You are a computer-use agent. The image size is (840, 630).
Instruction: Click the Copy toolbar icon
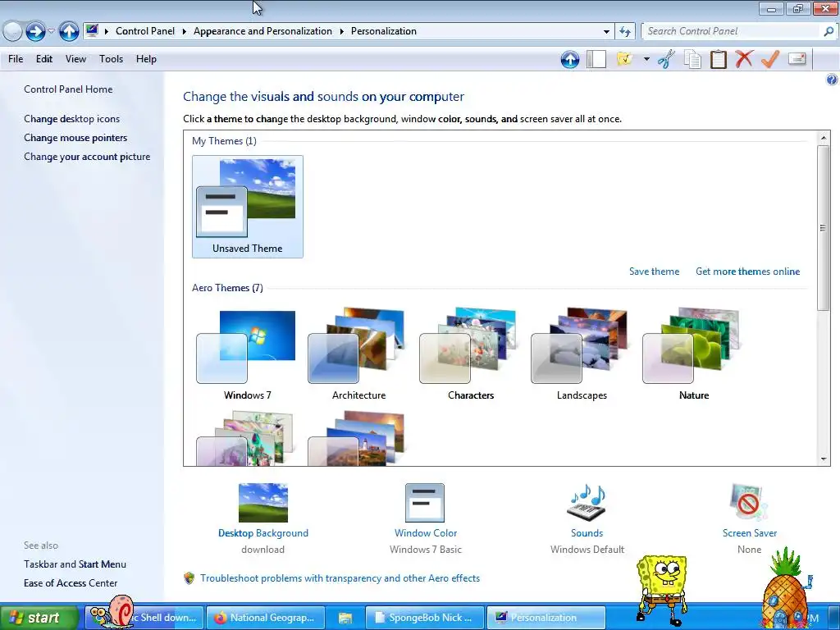692,59
